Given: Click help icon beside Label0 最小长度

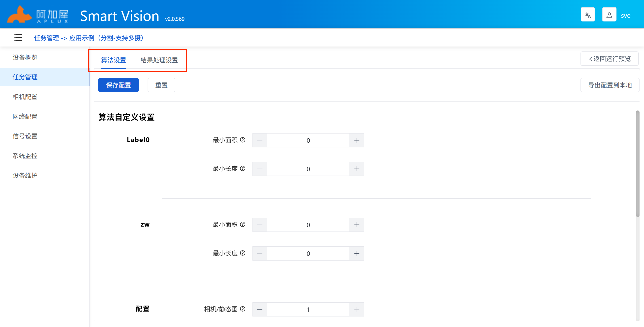Looking at the screenshot, I should [x=242, y=168].
